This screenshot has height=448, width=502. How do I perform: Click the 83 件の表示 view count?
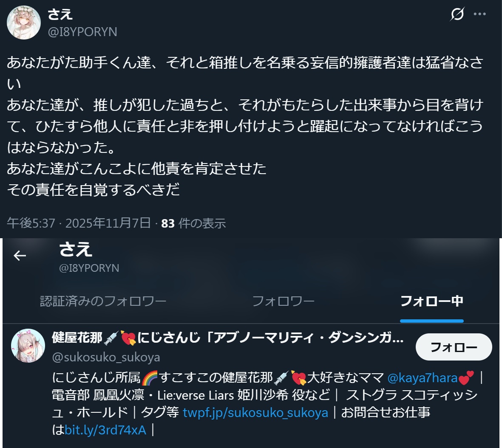[x=193, y=223]
